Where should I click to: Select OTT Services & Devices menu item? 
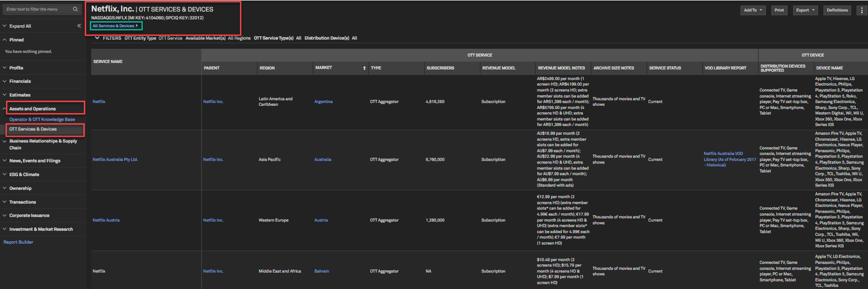[33, 129]
